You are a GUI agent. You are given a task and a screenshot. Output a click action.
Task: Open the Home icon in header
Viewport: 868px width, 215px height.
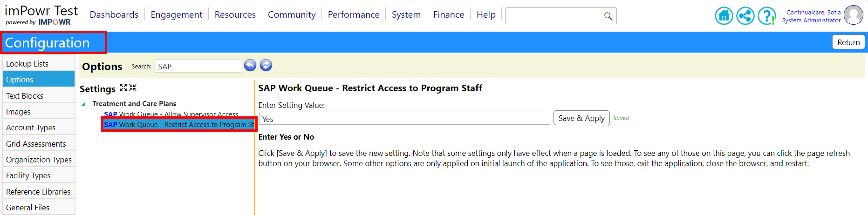point(724,16)
